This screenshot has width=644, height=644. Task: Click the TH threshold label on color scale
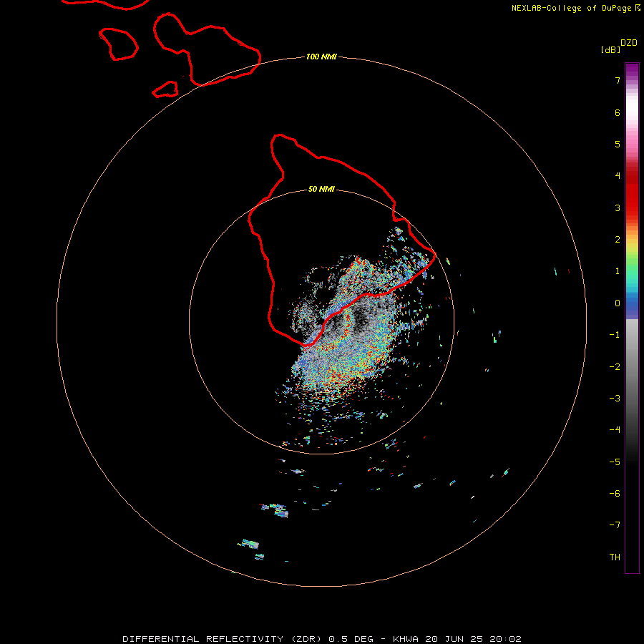click(615, 557)
